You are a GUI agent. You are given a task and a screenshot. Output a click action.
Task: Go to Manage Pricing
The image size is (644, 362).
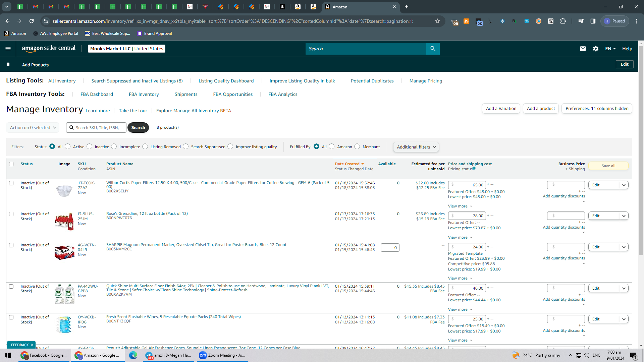coord(426,81)
